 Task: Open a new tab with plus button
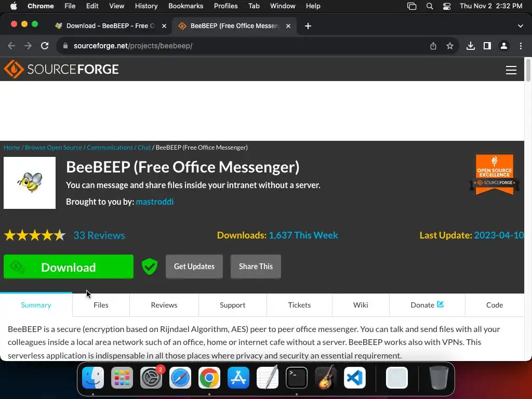pyautogui.click(x=308, y=26)
